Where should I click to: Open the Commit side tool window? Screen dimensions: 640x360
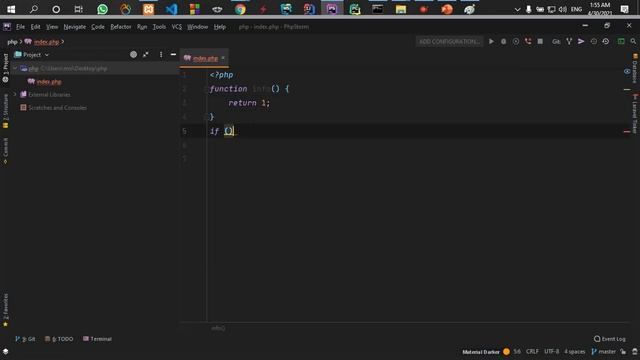pos(5,151)
